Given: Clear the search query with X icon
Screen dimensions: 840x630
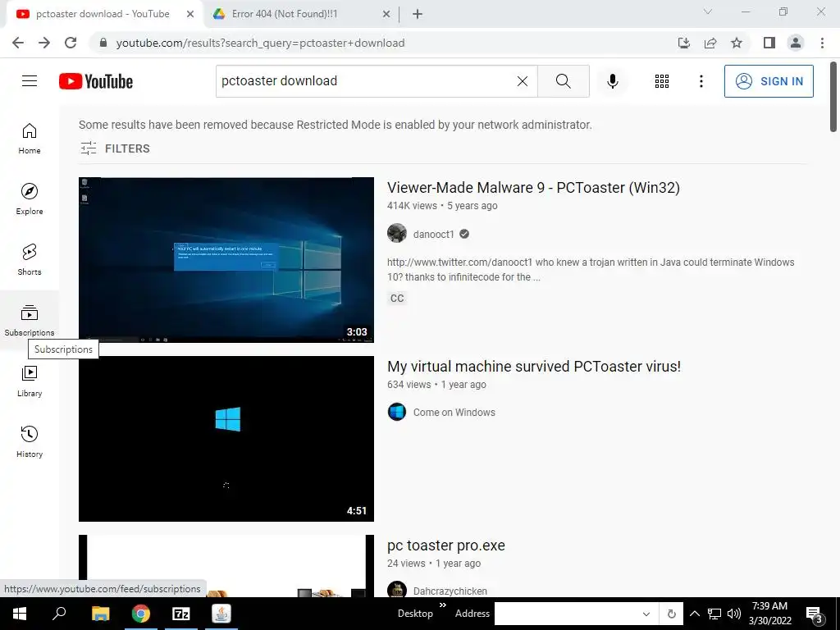Looking at the screenshot, I should [x=523, y=81].
